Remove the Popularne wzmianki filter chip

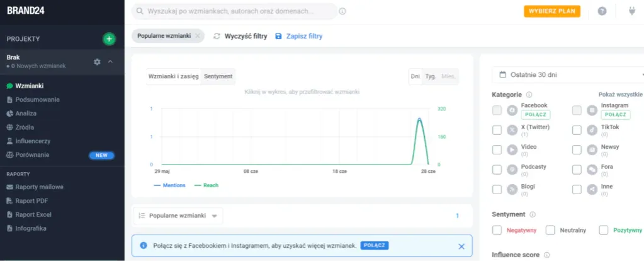[198, 36]
